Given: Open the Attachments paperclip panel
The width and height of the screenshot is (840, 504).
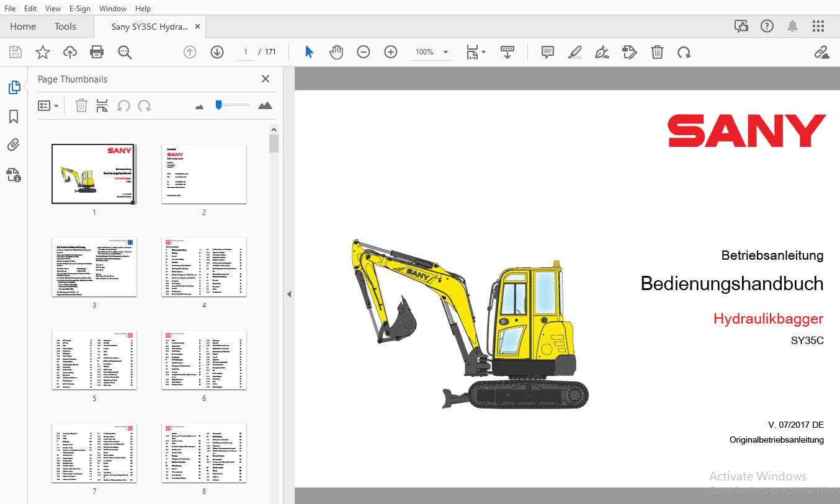Looking at the screenshot, I should (14, 145).
